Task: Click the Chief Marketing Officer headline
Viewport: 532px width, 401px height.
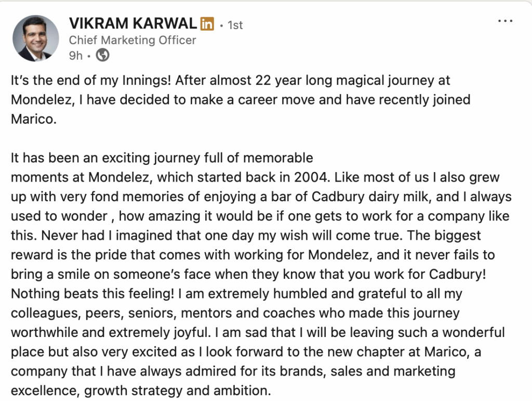Action: click(132, 40)
